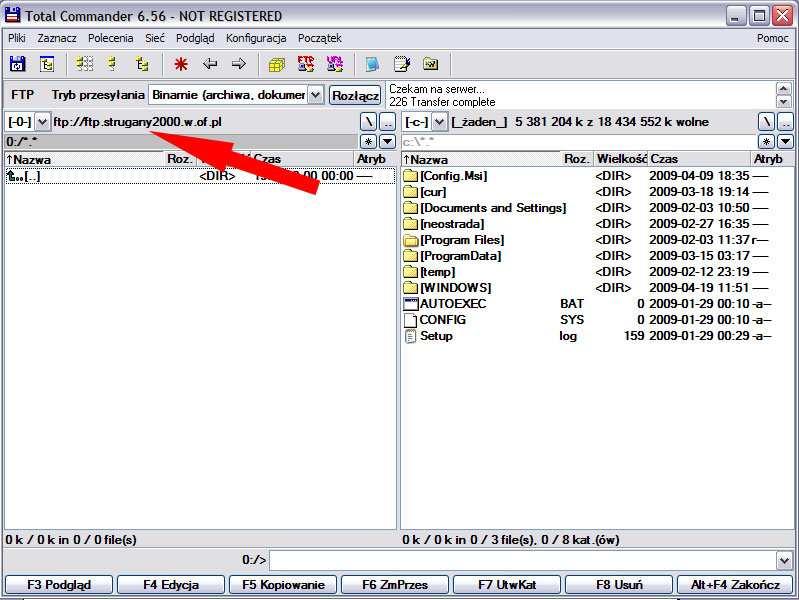Image resolution: width=799 pixels, height=600 pixels.
Task: Sort right panel by Czas column header
Action: pos(699,159)
